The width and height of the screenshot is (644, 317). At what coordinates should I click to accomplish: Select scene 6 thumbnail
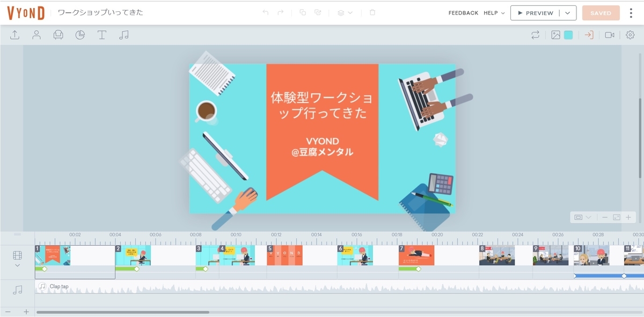[x=355, y=255]
